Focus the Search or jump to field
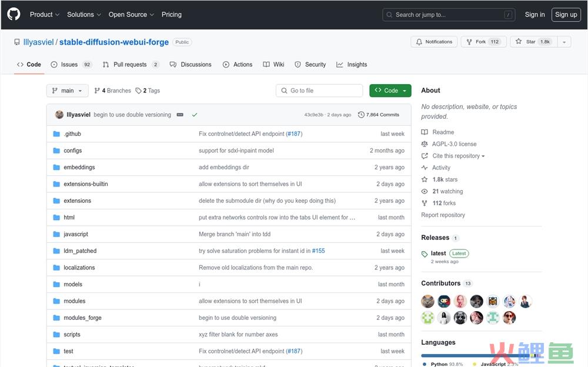Viewport: 588px width, 367px height. (x=449, y=15)
